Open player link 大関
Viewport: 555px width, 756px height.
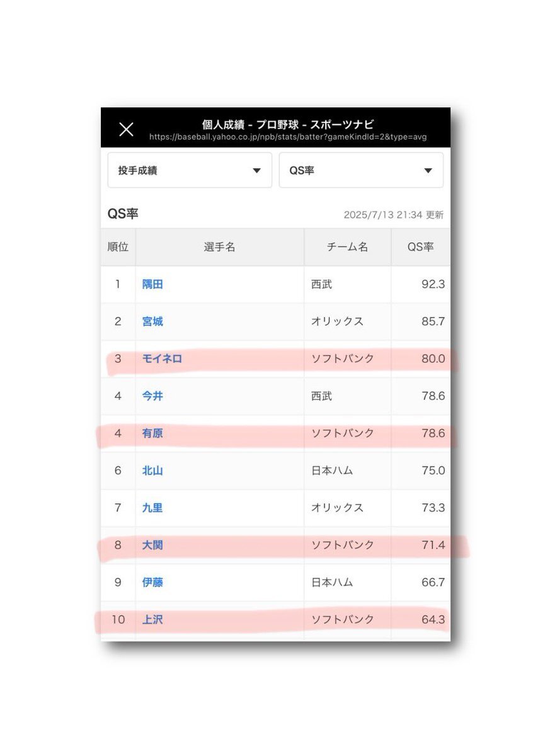click(x=152, y=544)
